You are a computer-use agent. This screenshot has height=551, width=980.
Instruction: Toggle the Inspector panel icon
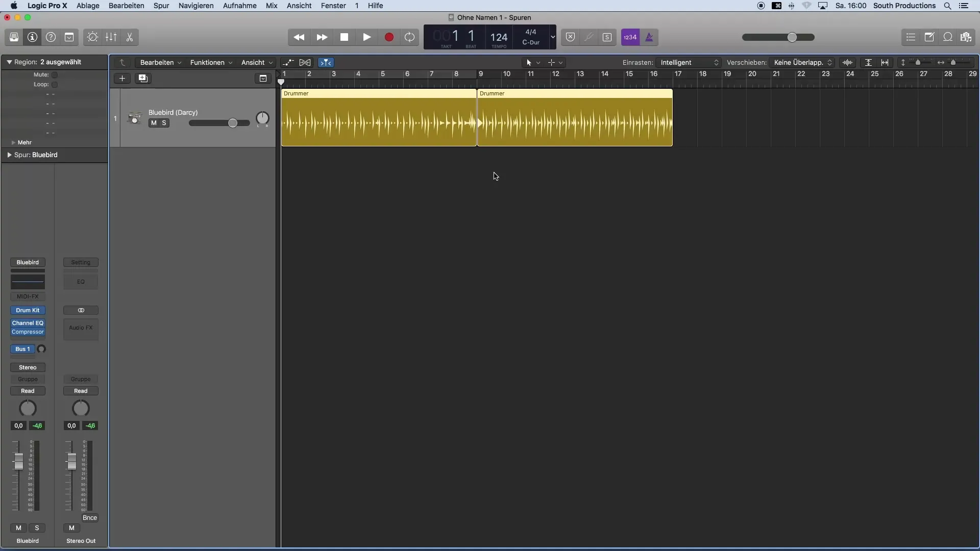32,37
